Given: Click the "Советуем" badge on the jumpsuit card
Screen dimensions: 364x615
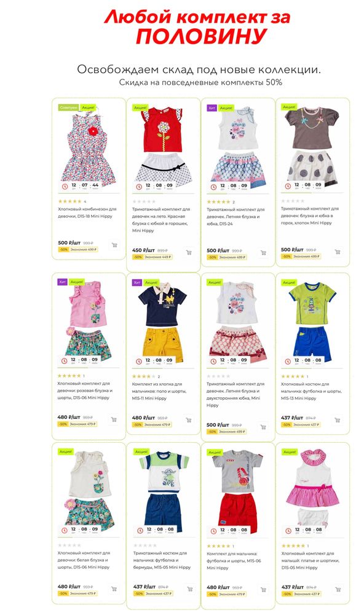Looking at the screenshot, I should click(68, 108).
